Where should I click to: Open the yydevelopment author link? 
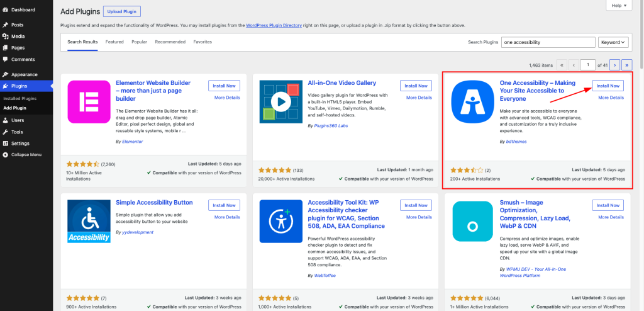click(x=138, y=232)
